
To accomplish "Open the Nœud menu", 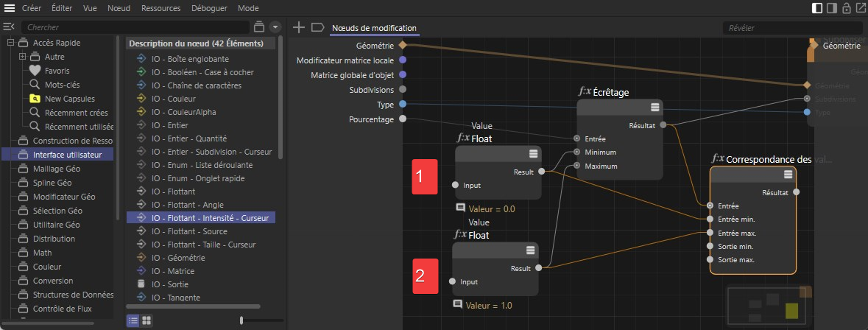I will coord(119,8).
